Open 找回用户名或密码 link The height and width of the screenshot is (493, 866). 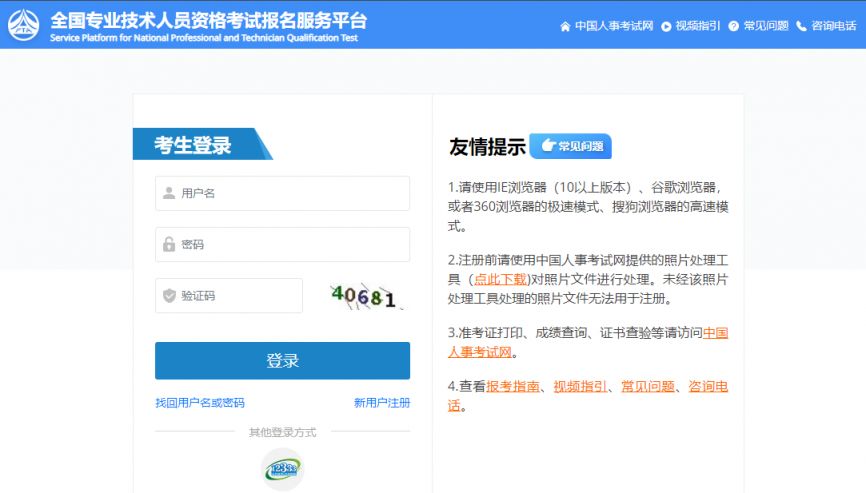(x=200, y=402)
